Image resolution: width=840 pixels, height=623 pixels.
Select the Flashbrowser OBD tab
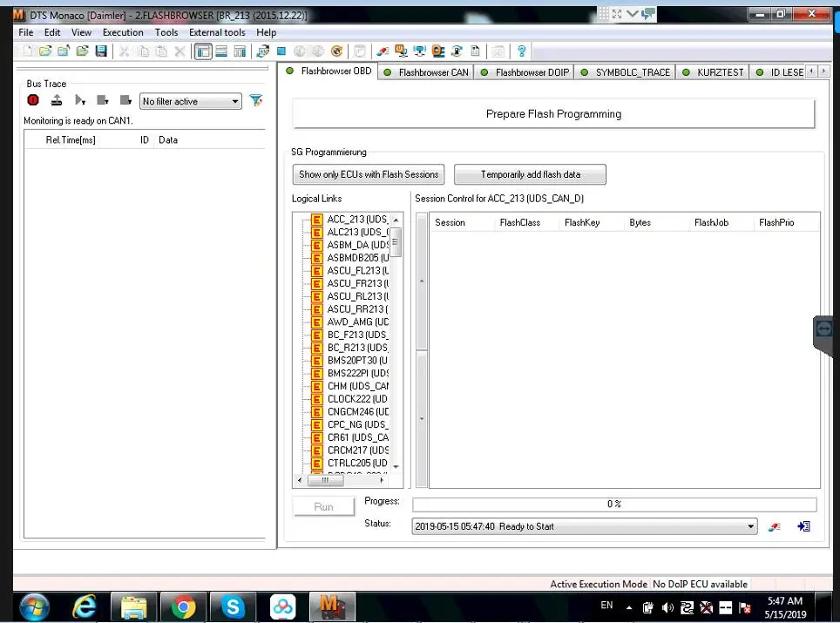point(329,71)
